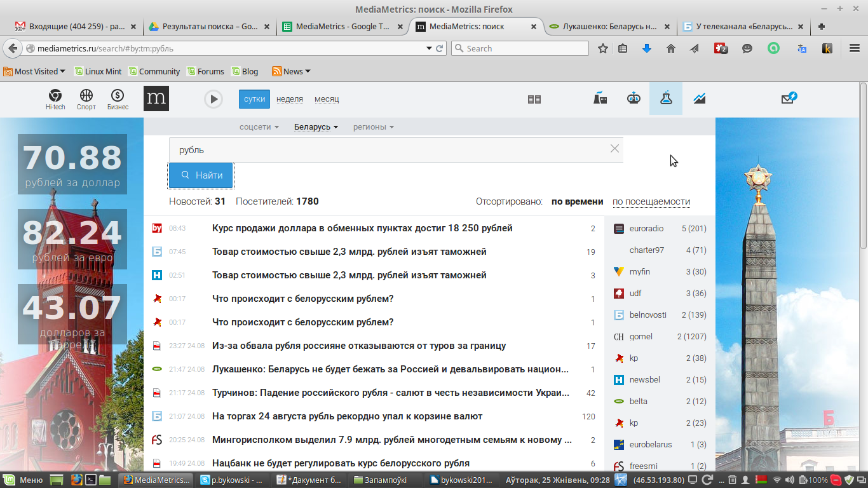
Task: Switch time period to неделя
Action: tap(290, 99)
